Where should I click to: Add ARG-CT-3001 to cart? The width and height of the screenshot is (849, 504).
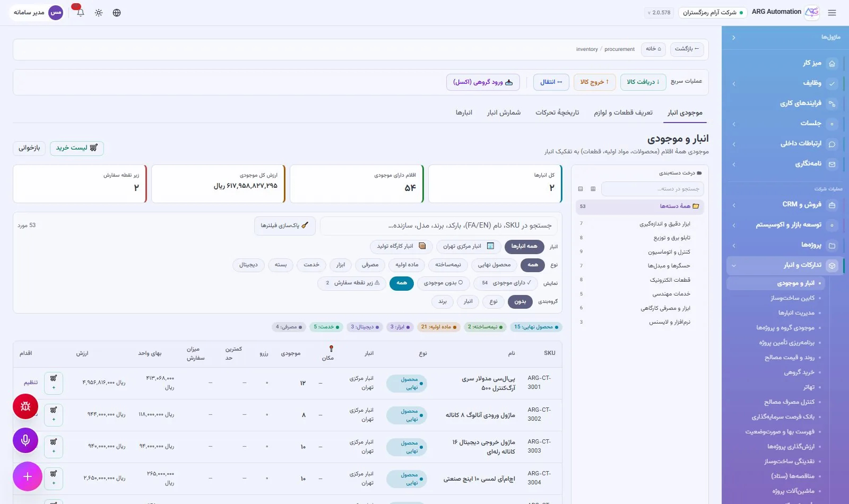(54, 383)
